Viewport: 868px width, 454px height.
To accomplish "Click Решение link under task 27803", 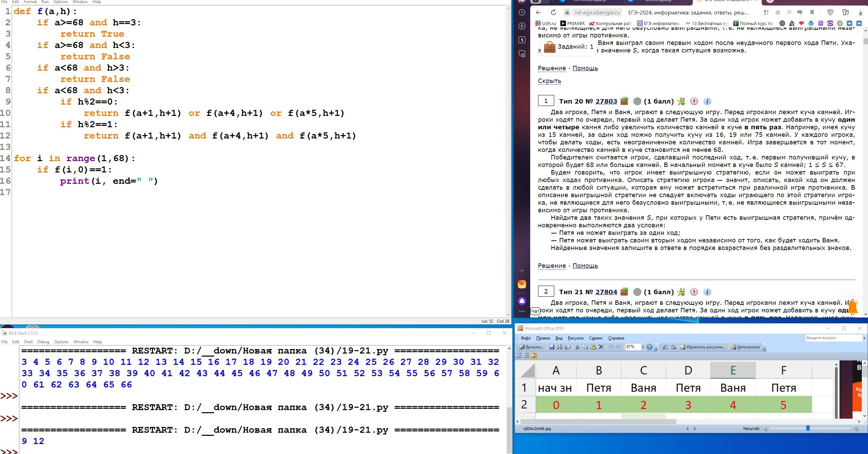I will [551, 266].
